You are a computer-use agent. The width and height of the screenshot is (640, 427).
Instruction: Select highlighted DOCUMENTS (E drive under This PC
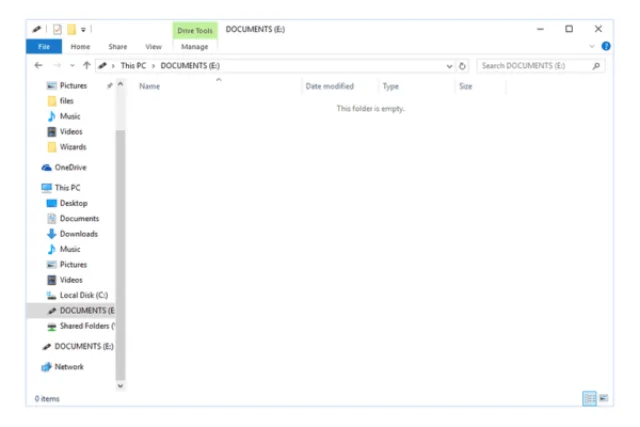point(71,310)
